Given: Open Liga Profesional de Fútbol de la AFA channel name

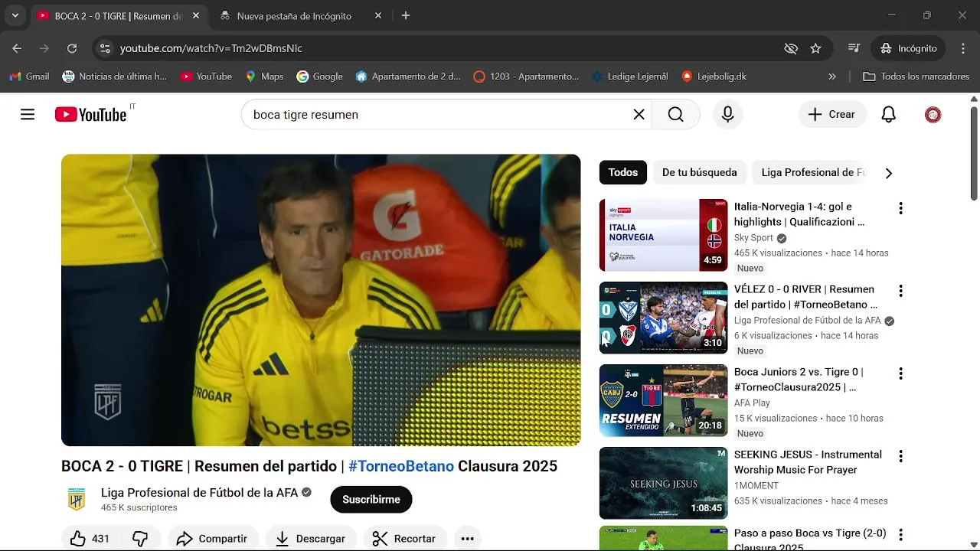Looking at the screenshot, I should pyautogui.click(x=199, y=493).
